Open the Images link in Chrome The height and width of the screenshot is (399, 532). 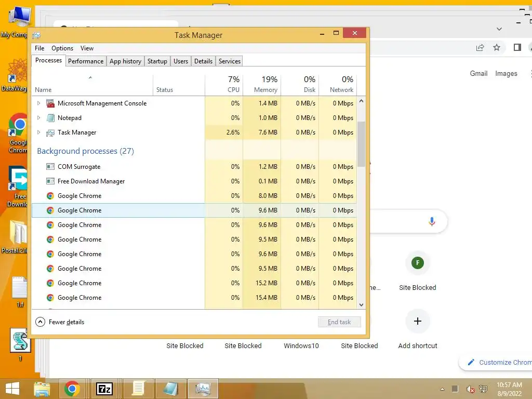pyautogui.click(x=506, y=73)
